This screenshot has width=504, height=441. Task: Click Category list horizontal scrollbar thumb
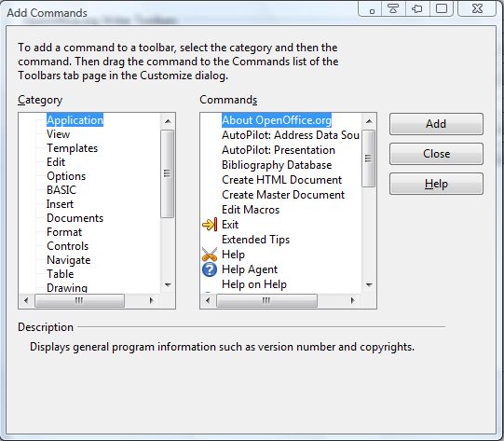click(x=79, y=300)
